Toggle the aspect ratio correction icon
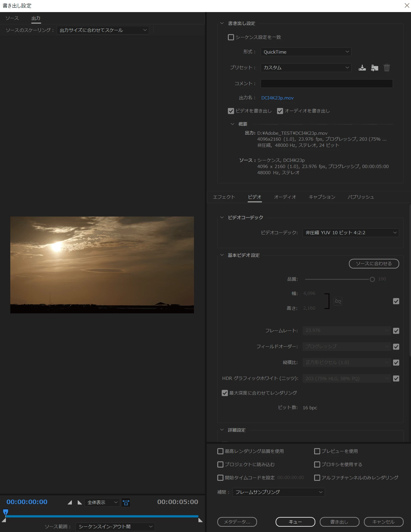411x532 pixels. (x=126, y=503)
